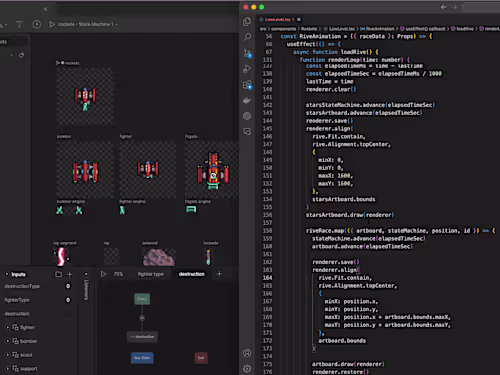500x375 pixels.
Task: Select the frigate artboard ship
Action: pos(213,170)
